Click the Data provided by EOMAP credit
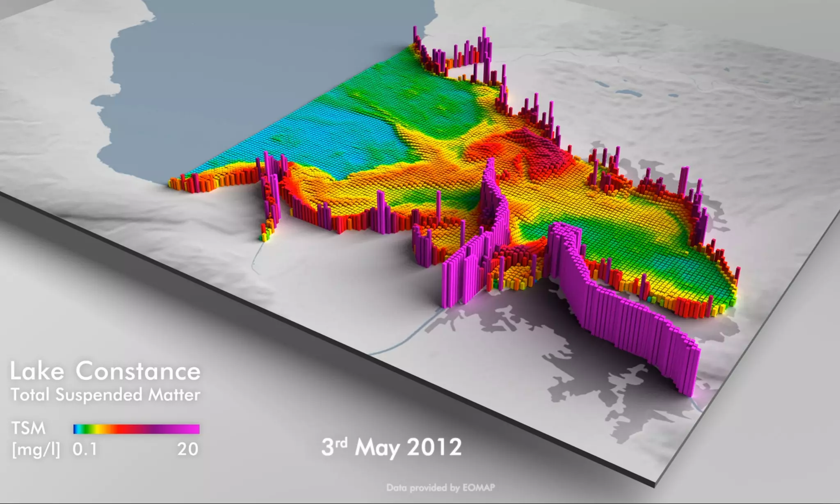The width and height of the screenshot is (840, 504). (441, 488)
